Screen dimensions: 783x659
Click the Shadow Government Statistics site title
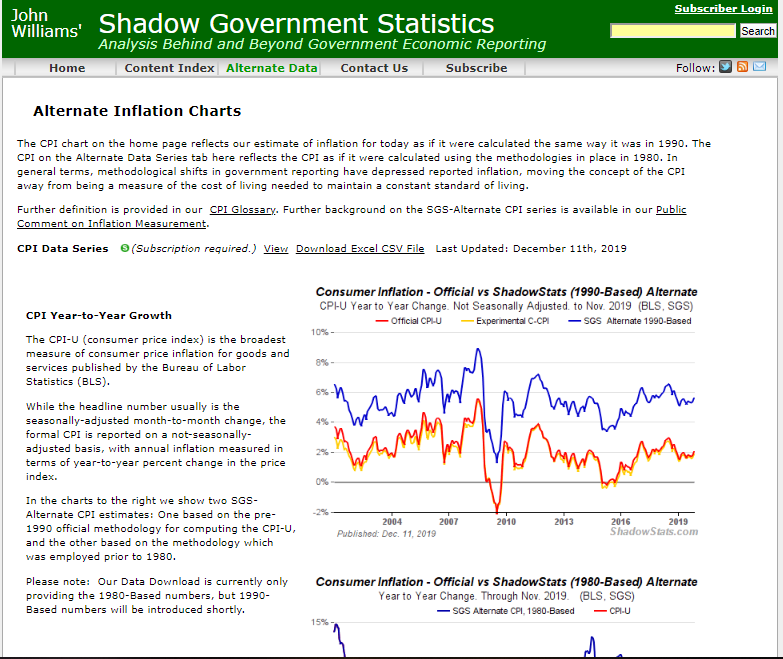point(296,24)
